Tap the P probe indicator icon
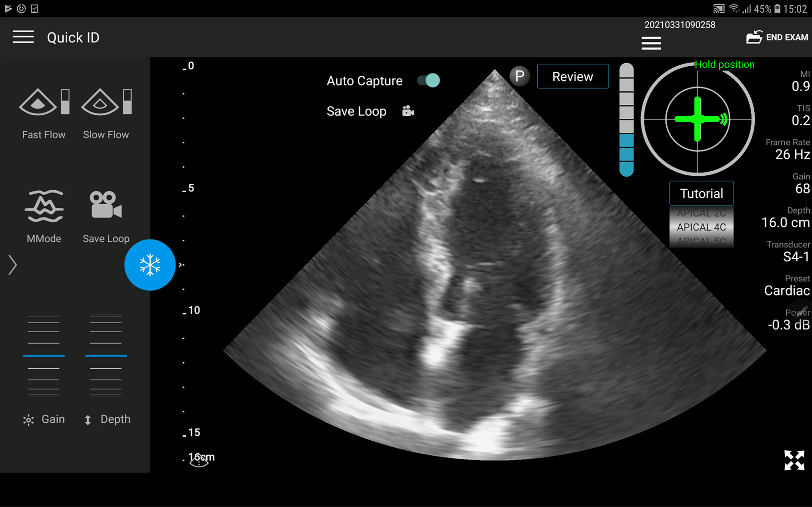Screen dimensions: 812x507 (x=520, y=77)
